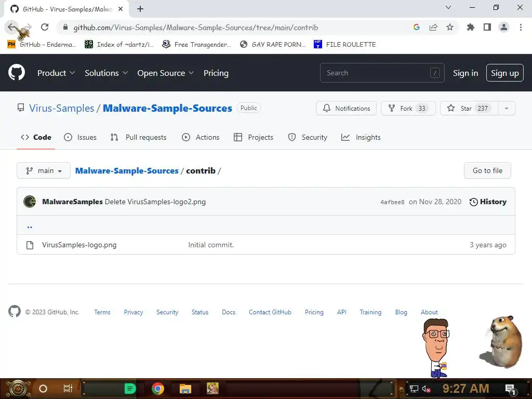Reload the page with the refresh icon
The height and width of the screenshot is (399, 532).
[x=45, y=27]
